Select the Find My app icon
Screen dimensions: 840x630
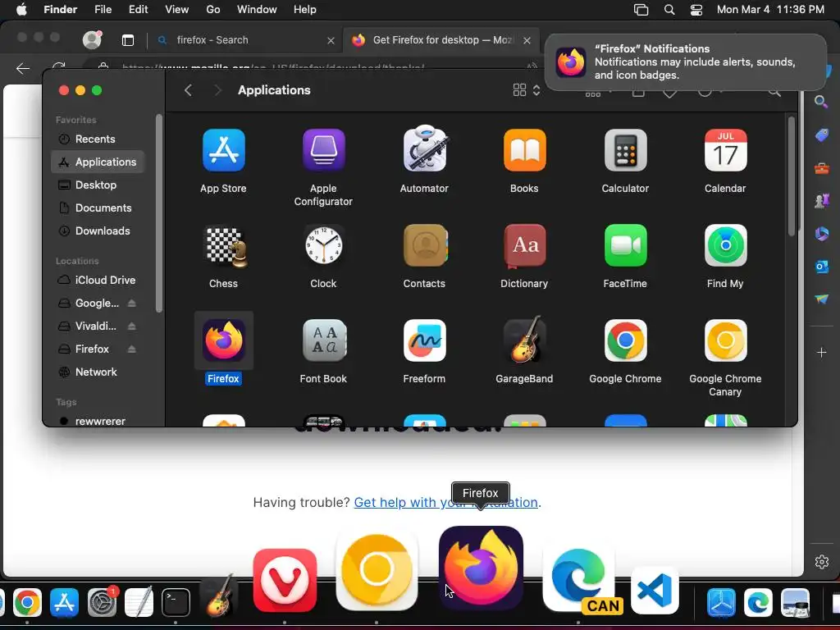(x=725, y=245)
